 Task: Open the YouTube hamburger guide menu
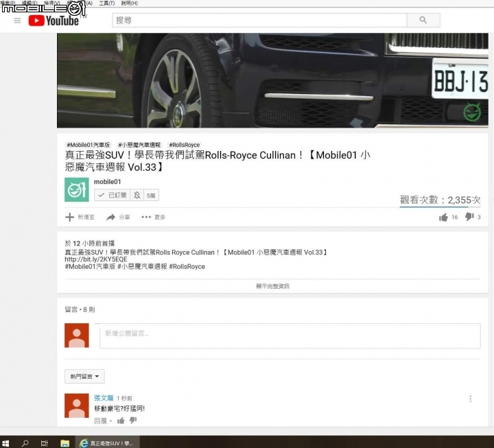[x=17, y=21]
